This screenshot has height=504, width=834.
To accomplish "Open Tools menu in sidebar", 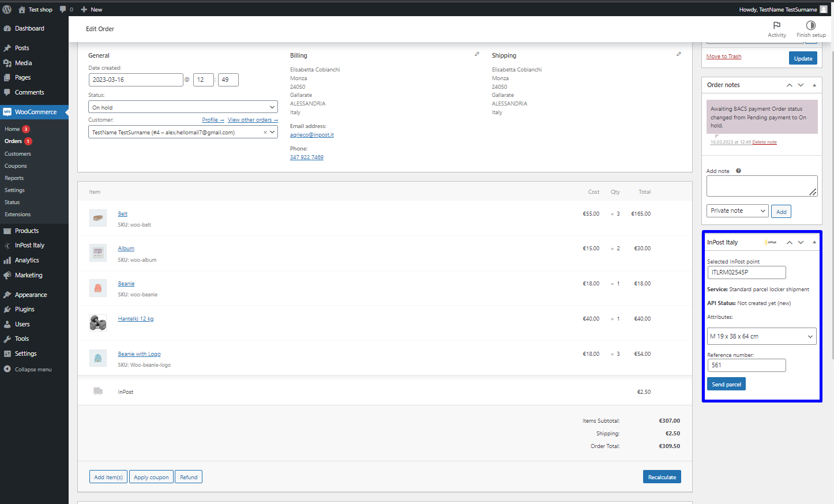I will coord(22,338).
